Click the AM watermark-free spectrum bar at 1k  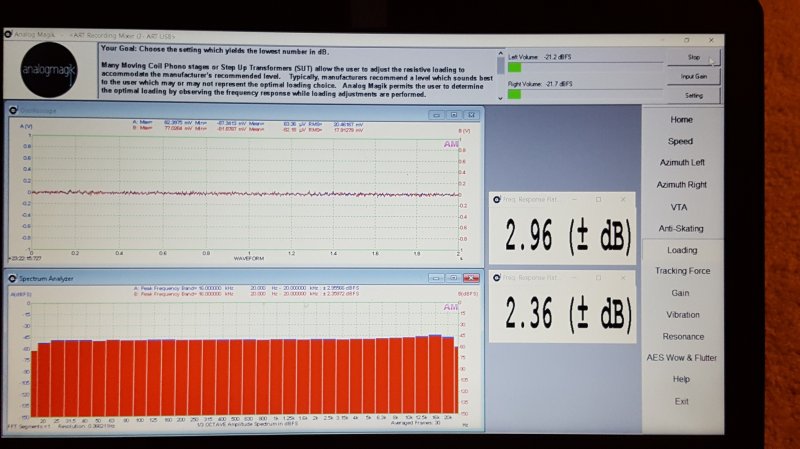click(276, 378)
